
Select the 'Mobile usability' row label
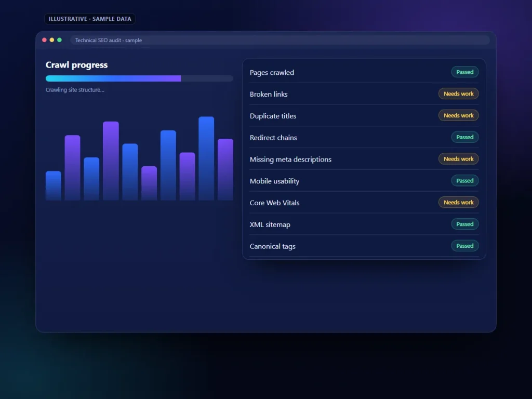click(x=274, y=181)
